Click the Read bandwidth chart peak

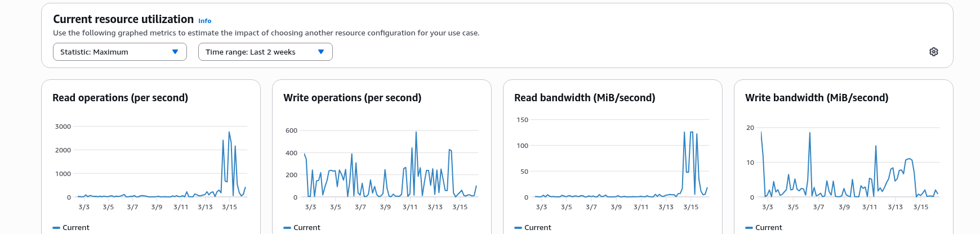tap(691, 132)
